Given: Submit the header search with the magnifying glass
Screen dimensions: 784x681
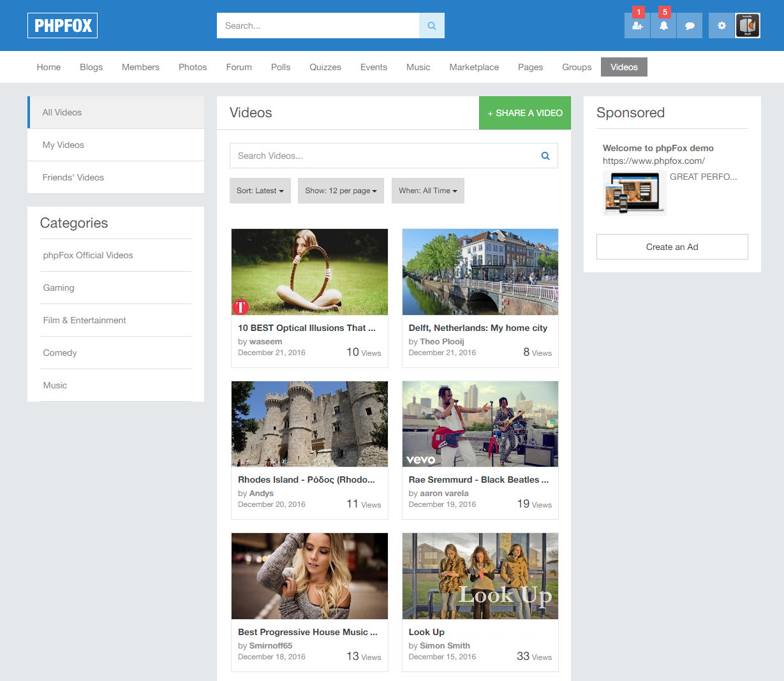Looking at the screenshot, I should pos(432,26).
